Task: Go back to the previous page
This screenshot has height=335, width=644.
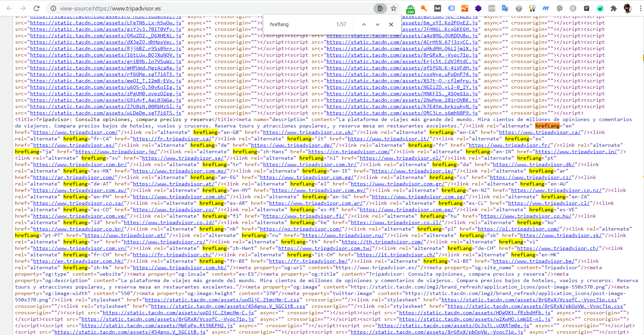Action: point(9,8)
